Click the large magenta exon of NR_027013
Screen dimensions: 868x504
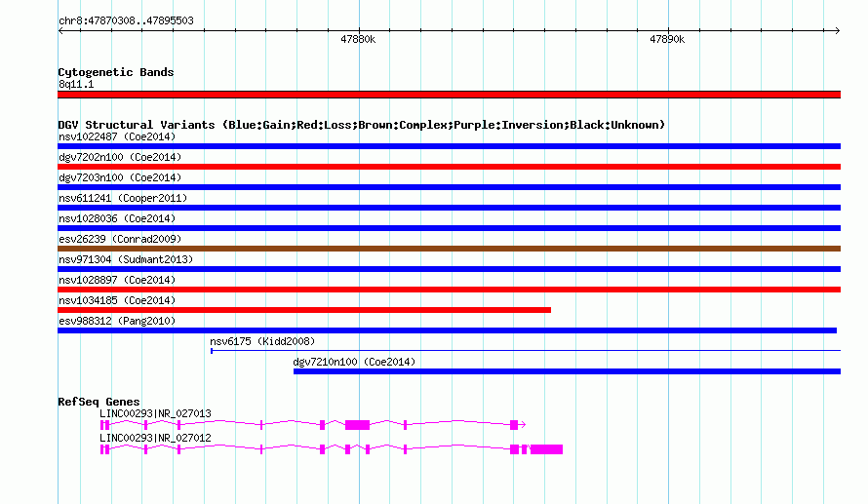(357, 425)
